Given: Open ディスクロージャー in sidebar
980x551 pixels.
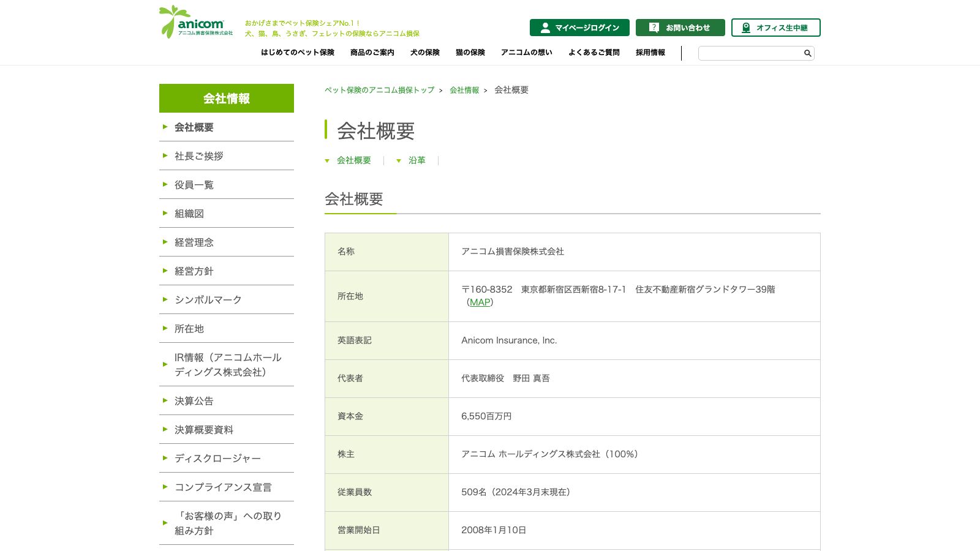Looking at the screenshot, I should pos(227,459).
